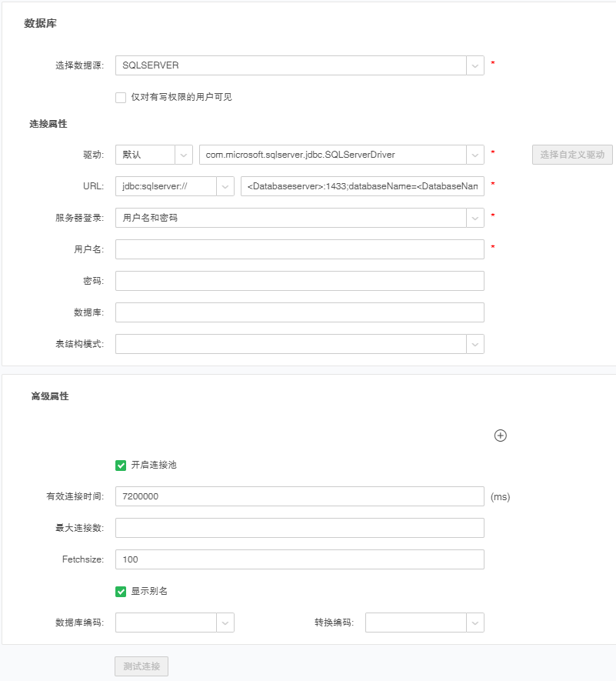
Task: Click the 选择自定义驱动 button
Action: (x=572, y=155)
